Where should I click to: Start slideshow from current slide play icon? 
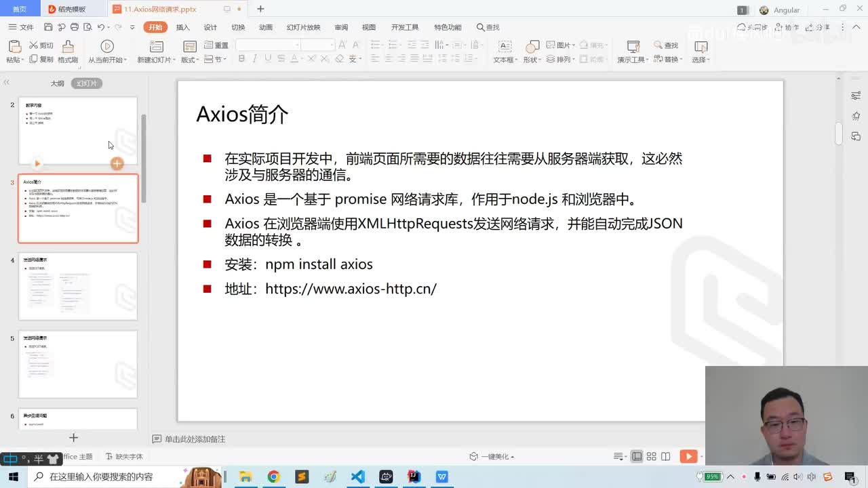(107, 46)
